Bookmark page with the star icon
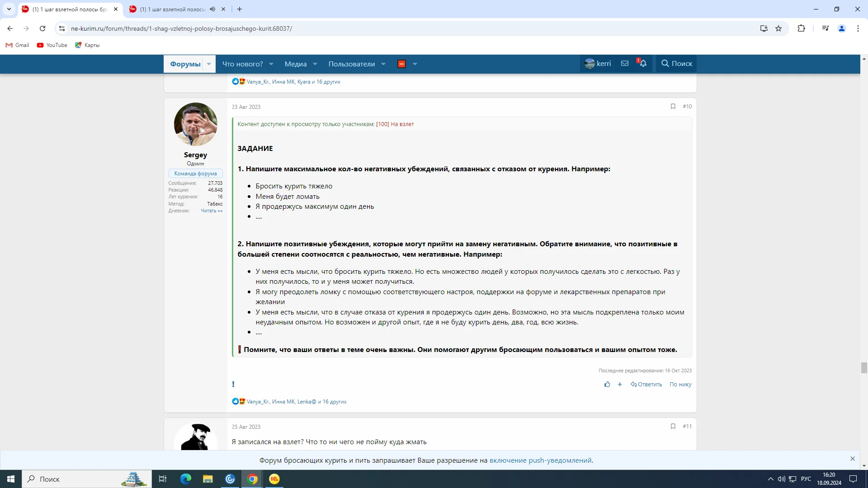868x488 pixels. click(778, 28)
